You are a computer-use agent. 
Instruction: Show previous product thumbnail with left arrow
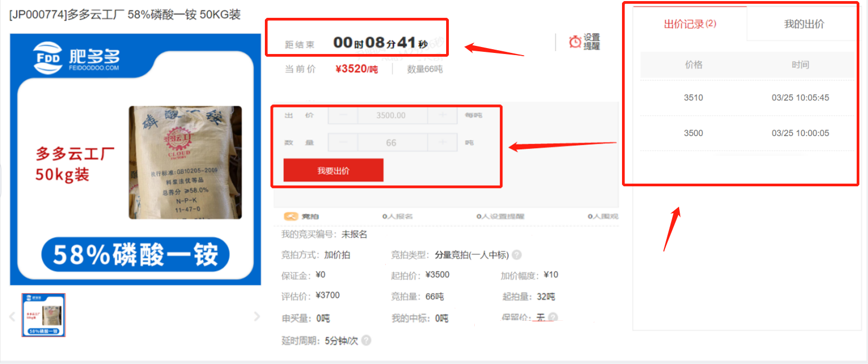pyautogui.click(x=12, y=316)
